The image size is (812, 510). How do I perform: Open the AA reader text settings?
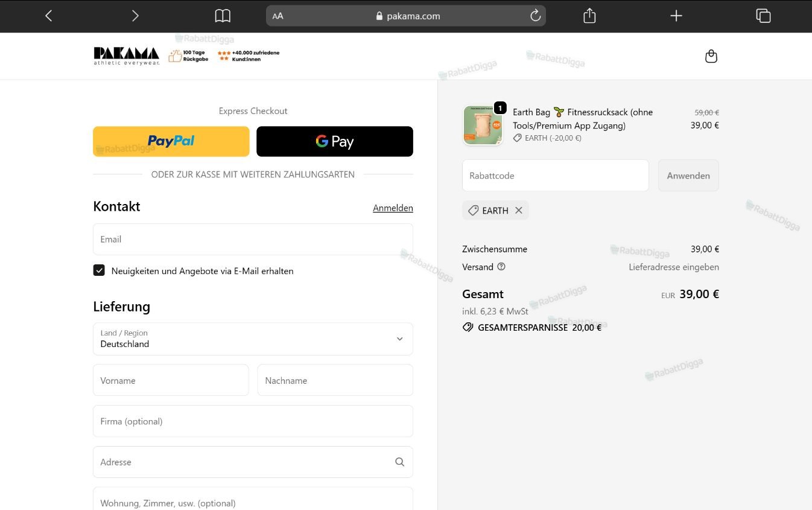coord(278,16)
